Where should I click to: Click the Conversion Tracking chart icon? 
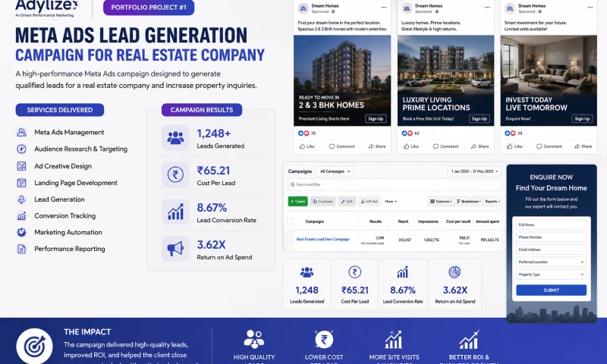click(22, 216)
